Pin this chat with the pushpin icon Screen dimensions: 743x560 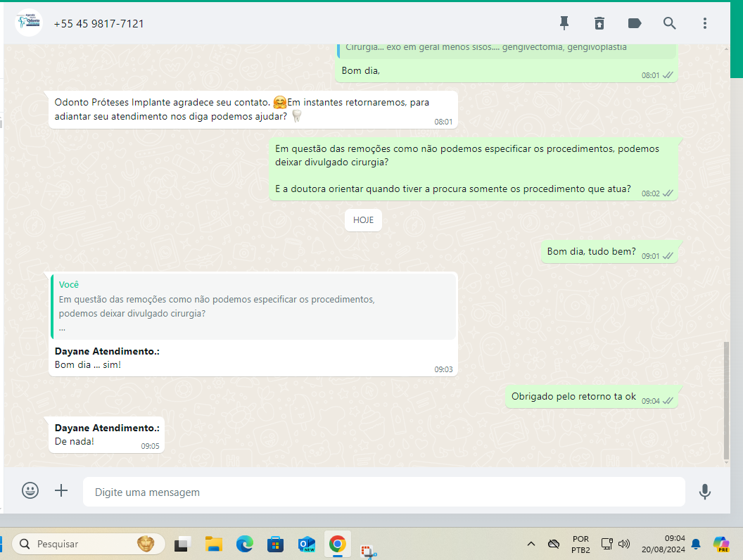click(x=564, y=23)
